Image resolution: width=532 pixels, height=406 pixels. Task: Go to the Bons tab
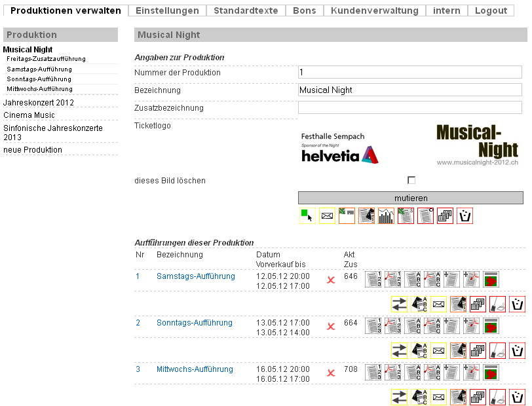pyautogui.click(x=305, y=10)
